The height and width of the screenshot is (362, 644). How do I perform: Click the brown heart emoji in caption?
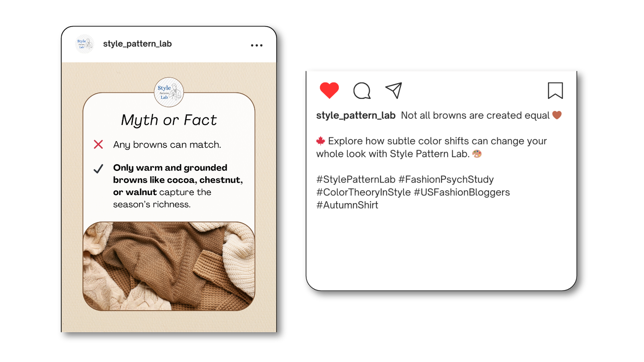coord(557,115)
